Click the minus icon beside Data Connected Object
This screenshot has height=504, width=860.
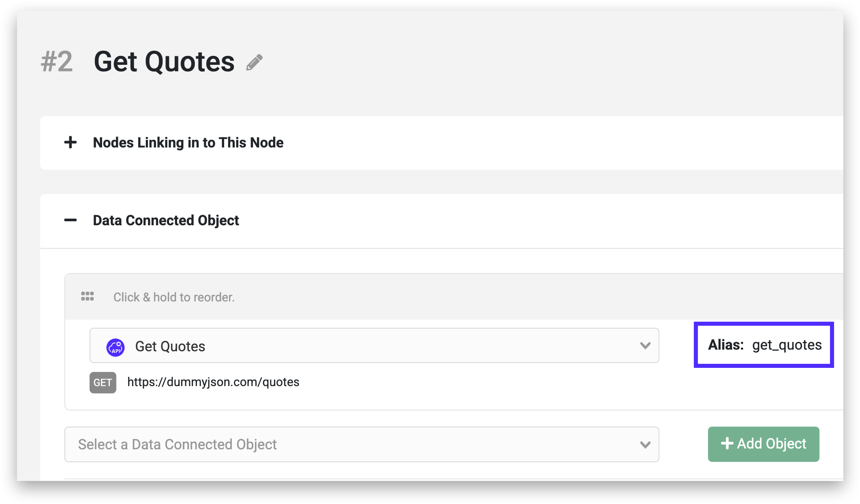tap(71, 220)
